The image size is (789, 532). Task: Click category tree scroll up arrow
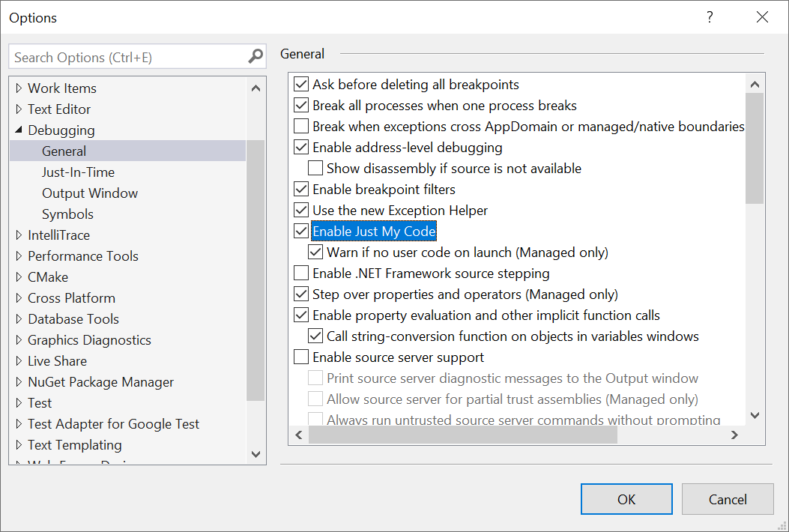256,88
